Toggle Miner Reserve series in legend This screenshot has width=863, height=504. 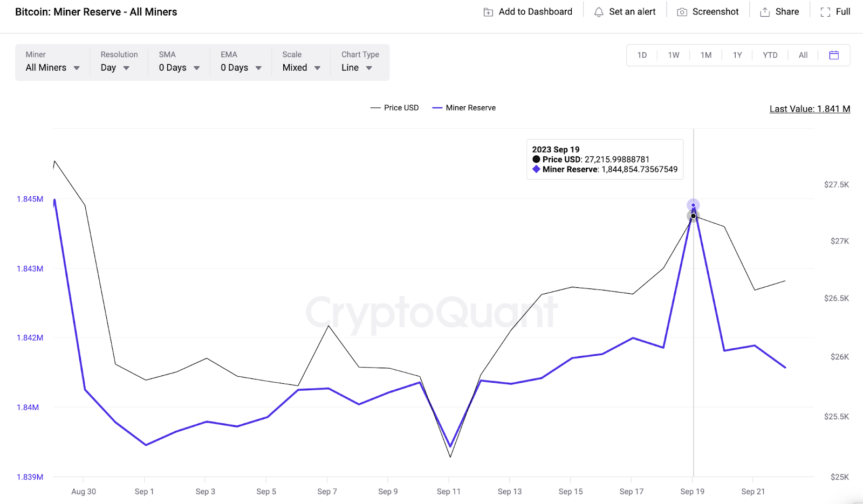[x=464, y=108]
